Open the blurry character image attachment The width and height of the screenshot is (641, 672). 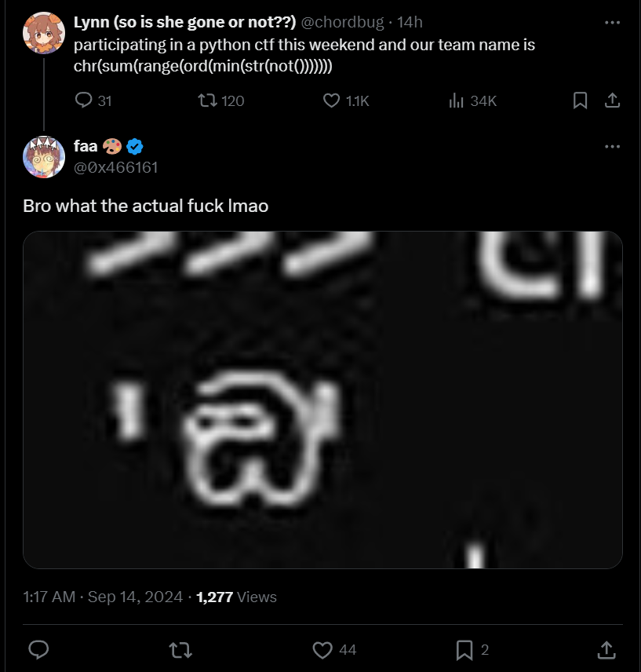pos(322,400)
